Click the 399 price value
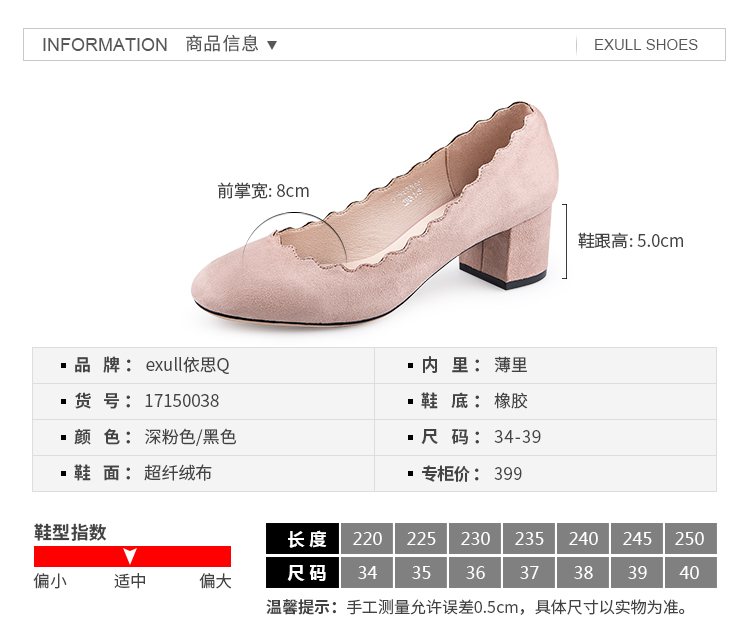 click(x=508, y=474)
